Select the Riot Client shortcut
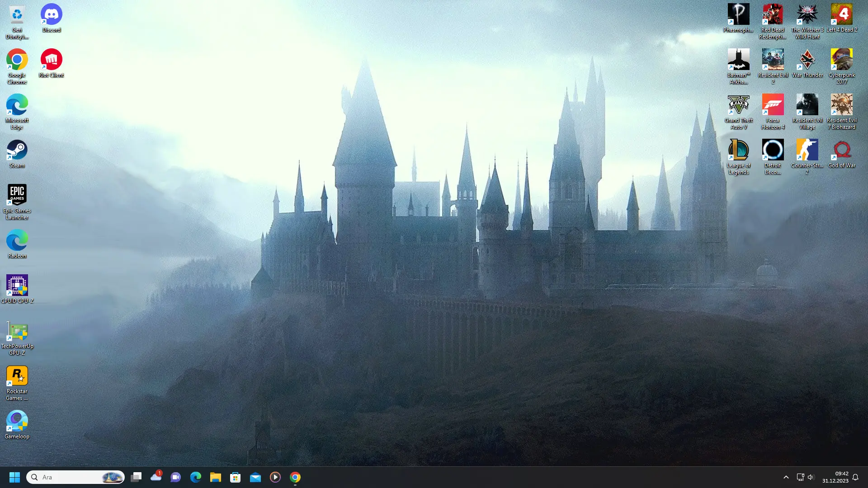This screenshot has height=488, width=868. pyautogui.click(x=51, y=63)
